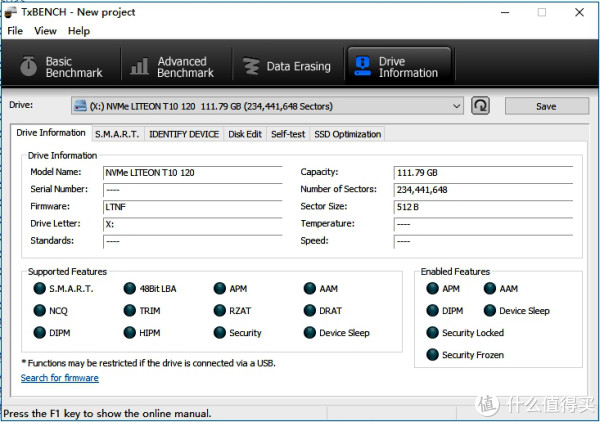Viewport: 600px width, 422px height.
Task: Switch to the Self-test tab
Action: pyautogui.click(x=288, y=134)
